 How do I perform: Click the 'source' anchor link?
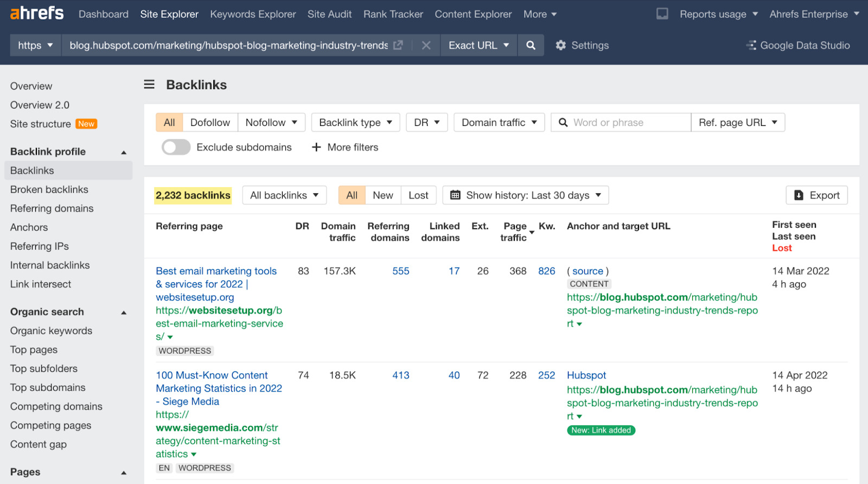coord(588,271)
